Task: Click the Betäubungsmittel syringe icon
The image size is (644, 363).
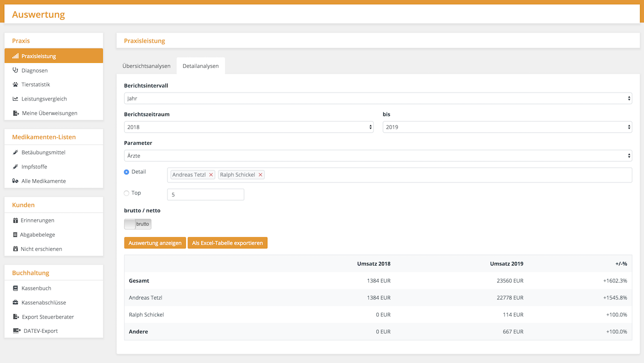Action: coord(15,152)
